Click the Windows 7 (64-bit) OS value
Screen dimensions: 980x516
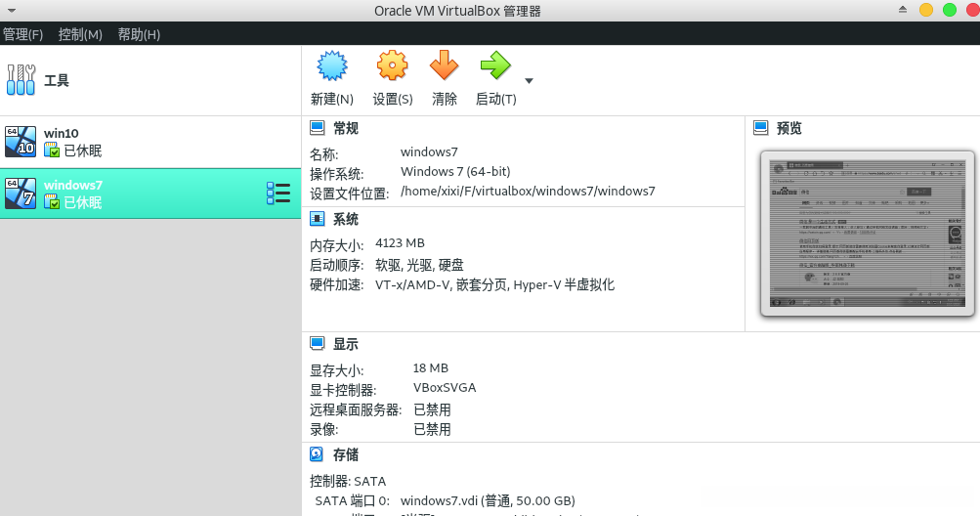[x=455, y=171]
